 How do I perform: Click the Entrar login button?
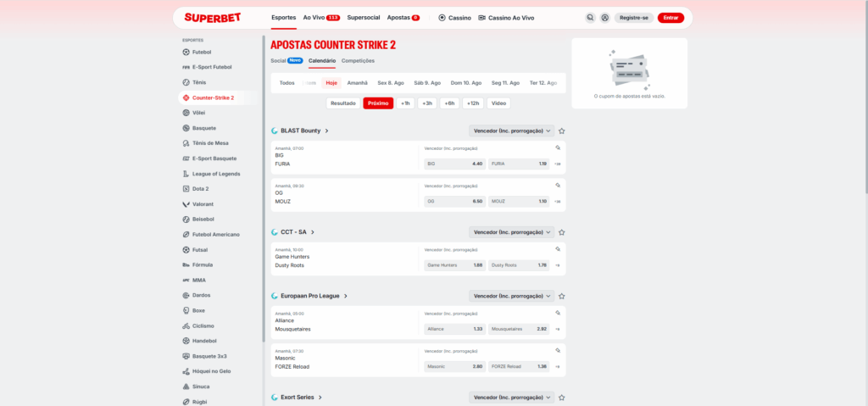point(671,18)
